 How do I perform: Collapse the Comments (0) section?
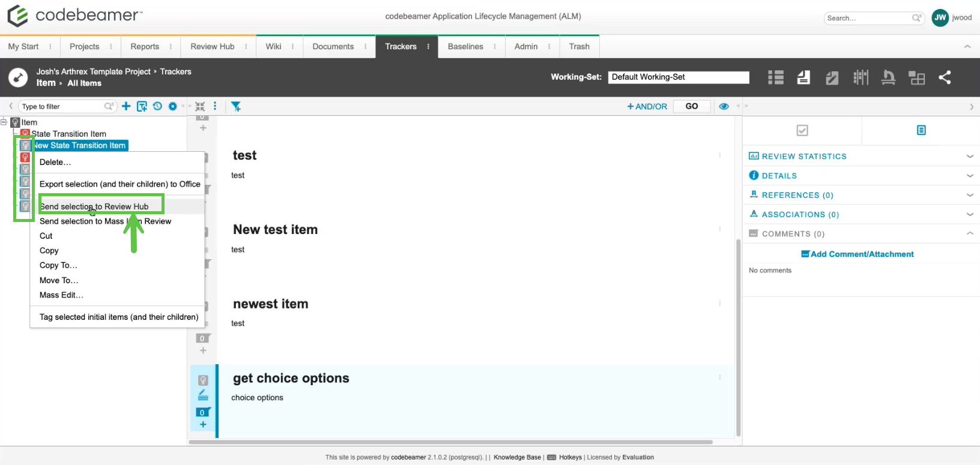[x=969, y=233]
